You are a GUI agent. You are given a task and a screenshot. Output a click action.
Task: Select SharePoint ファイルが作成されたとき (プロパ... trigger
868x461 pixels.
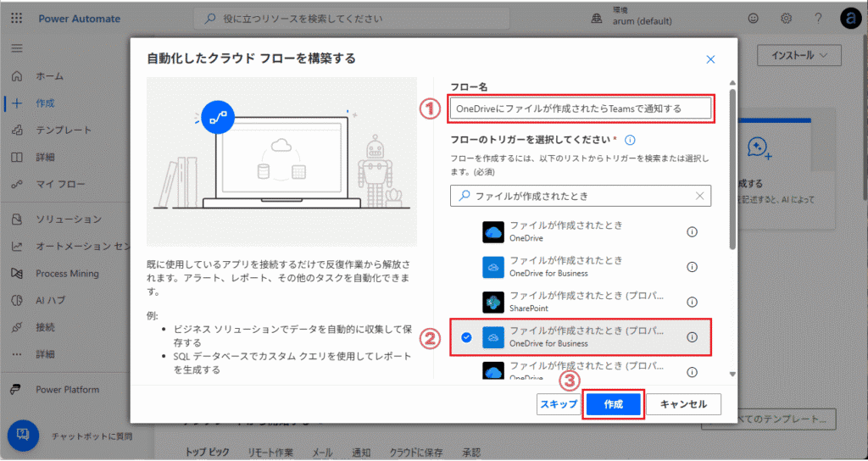tap(581, 303)
